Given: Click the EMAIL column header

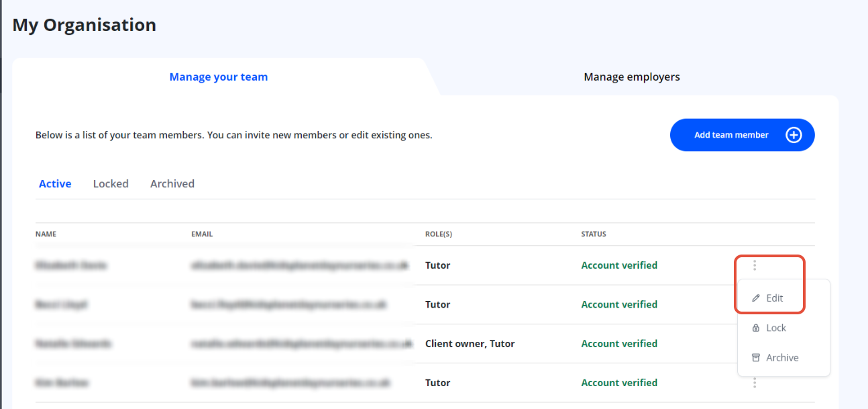Looking at the screenshot, I should [x=202, y=234].
